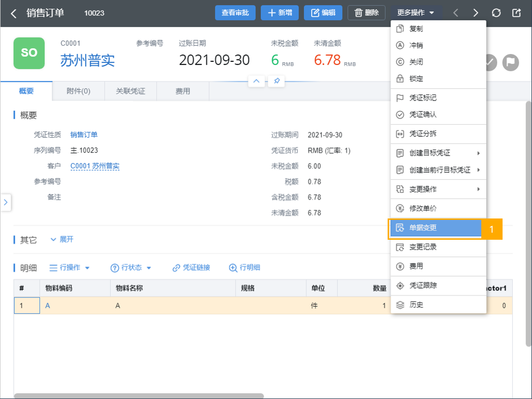Click the 过账日期 value 2021-09-30
The height and width of the screenshot is (399, 532).
(214, 60)
